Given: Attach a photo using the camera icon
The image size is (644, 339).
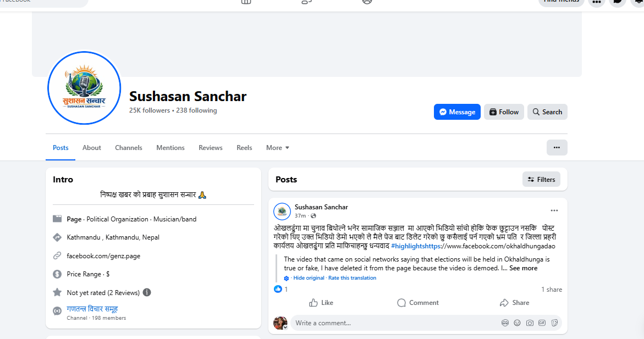Looking at the screenshot, I should click(530, 323).
